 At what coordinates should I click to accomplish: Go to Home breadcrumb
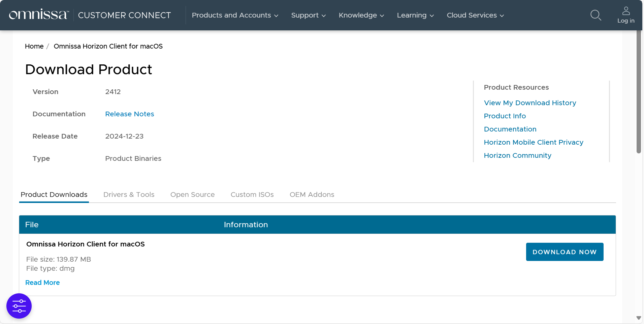(34, 46)
